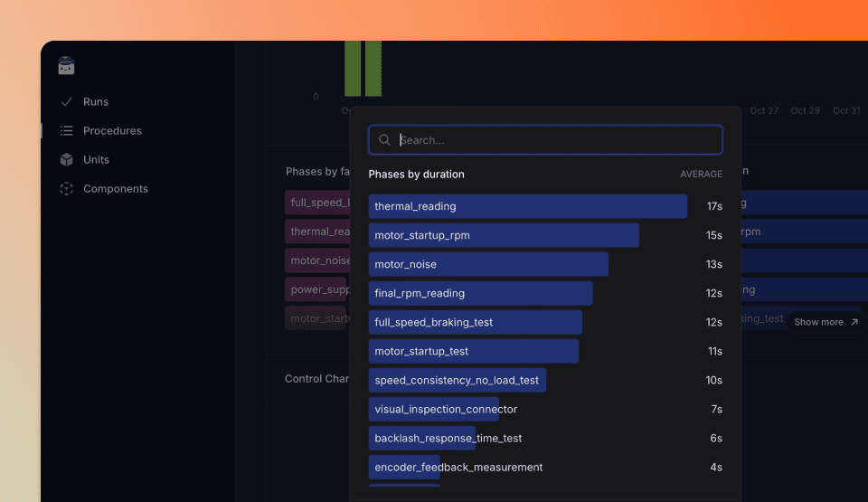
Task: Select the motor_startup_test phase row
Action: click(x=545, y=351)
